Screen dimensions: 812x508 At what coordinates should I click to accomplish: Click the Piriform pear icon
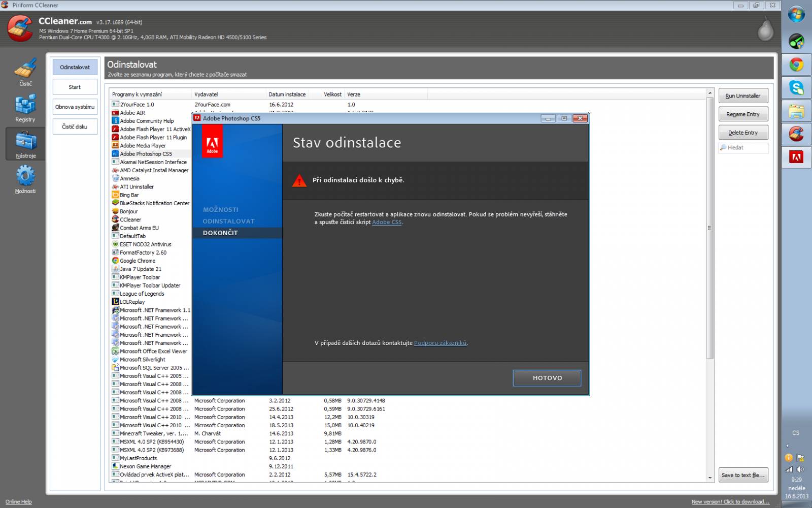tap(765, 29)
